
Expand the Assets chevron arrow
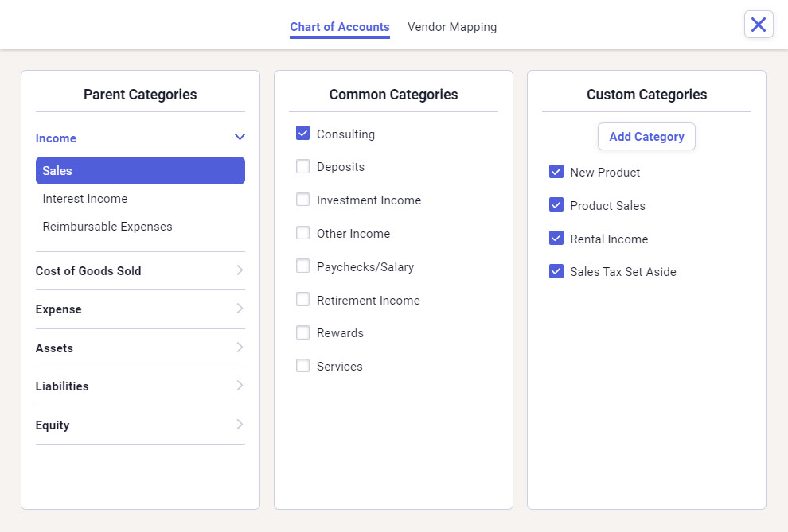(240, 348)
